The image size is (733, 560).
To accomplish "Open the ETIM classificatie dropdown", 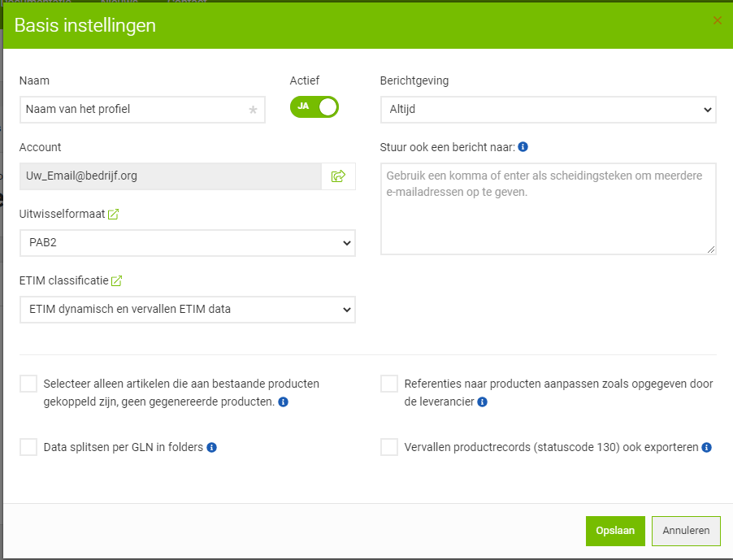I will (x=187, y=309).
